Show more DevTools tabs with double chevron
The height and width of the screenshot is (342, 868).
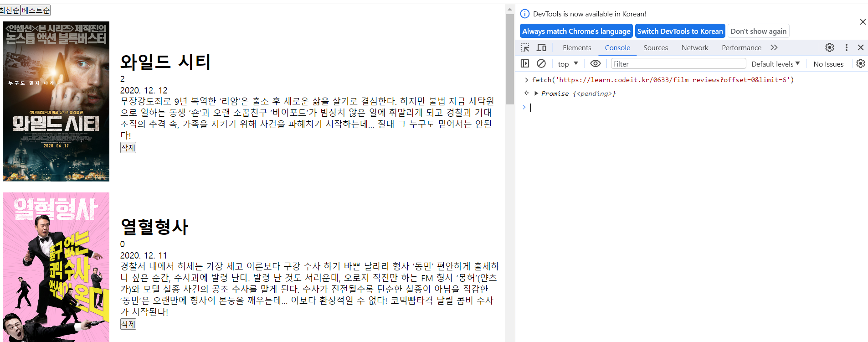point(774,47)
